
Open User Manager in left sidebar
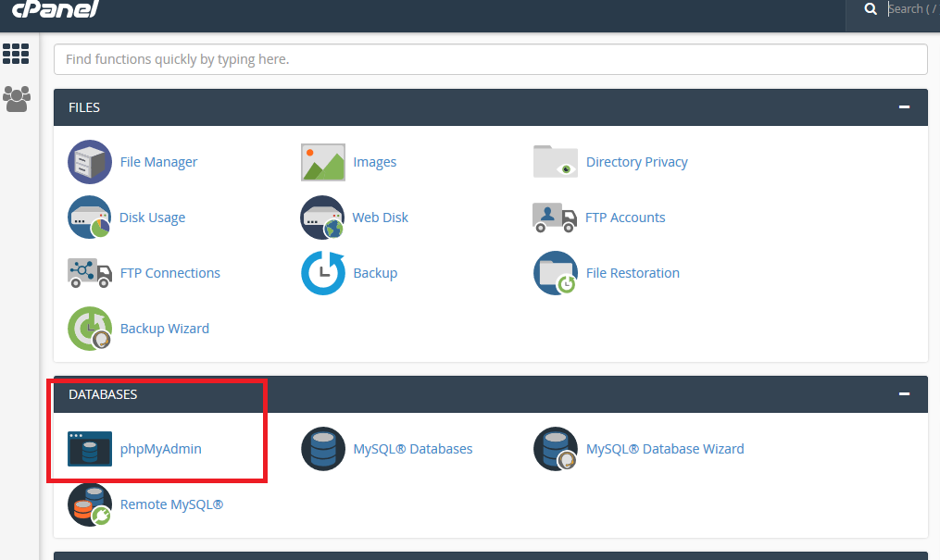pyautogui.click(x=17, y=98)
